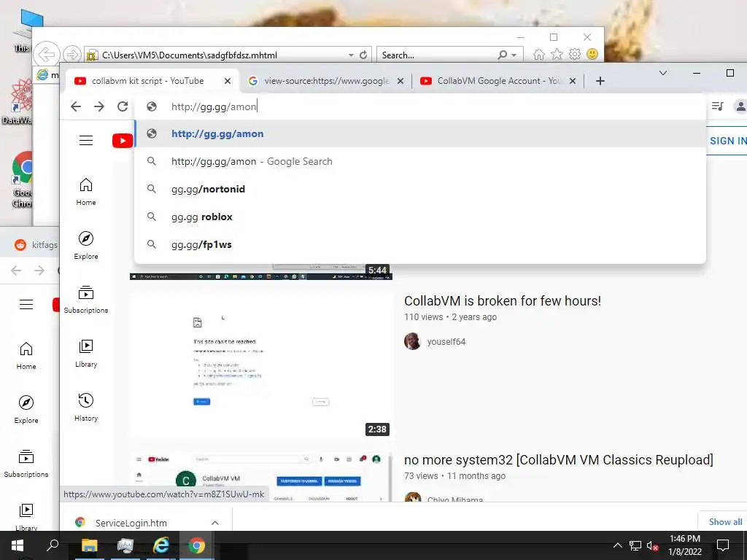Open 'no more system32' video title
Screen dimensions: 747x560
558,460
